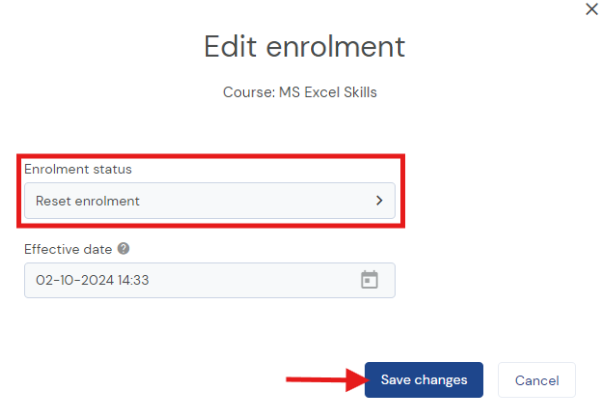609x409 pixels.
Task: Focus the Effective date input field
Action: coord(210,280)
